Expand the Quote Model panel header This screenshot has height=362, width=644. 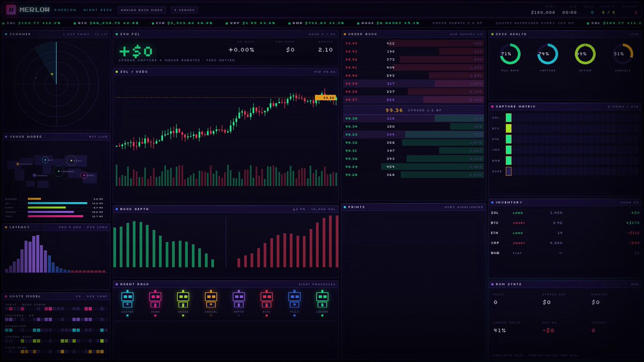click(56, 296)
